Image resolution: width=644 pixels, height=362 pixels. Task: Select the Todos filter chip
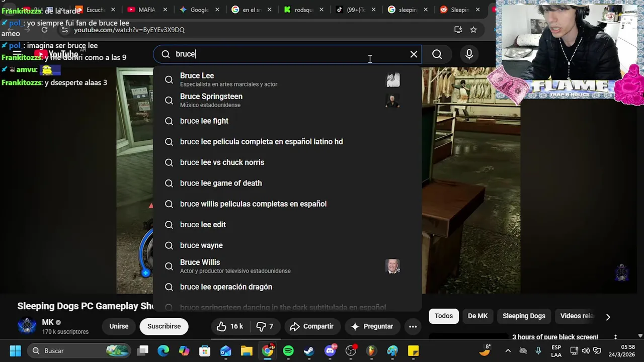(444, 316)
